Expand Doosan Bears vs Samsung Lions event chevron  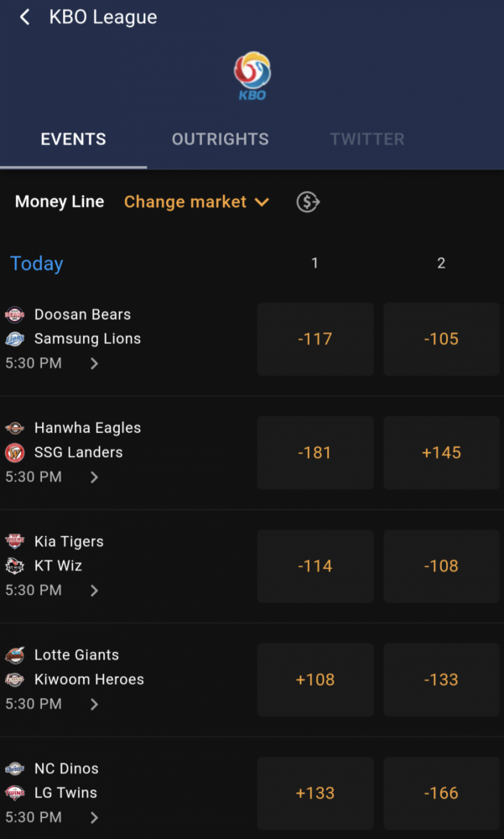94,364
